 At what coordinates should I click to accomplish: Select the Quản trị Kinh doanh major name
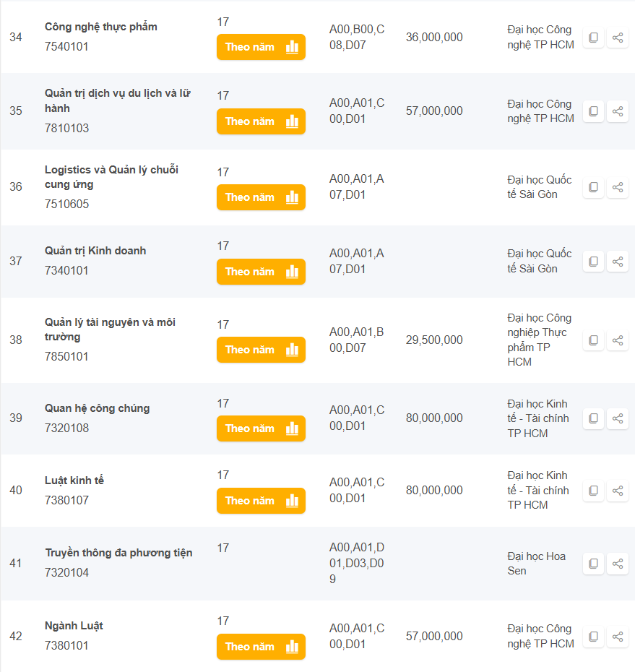coord(95,251)
